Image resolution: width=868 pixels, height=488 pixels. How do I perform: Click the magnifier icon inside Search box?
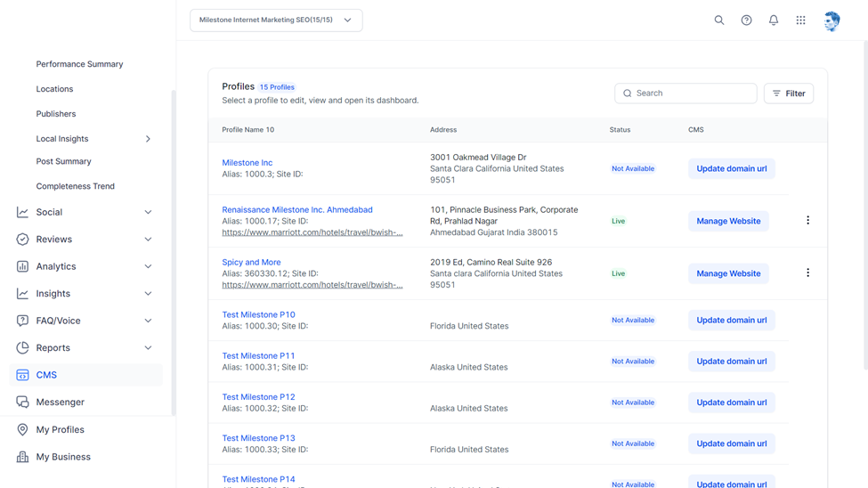(628, 93)
